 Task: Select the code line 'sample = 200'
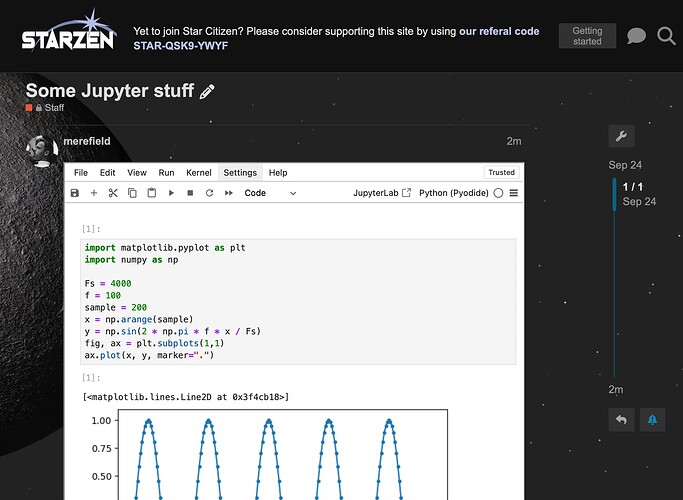[x=115, y=307]
